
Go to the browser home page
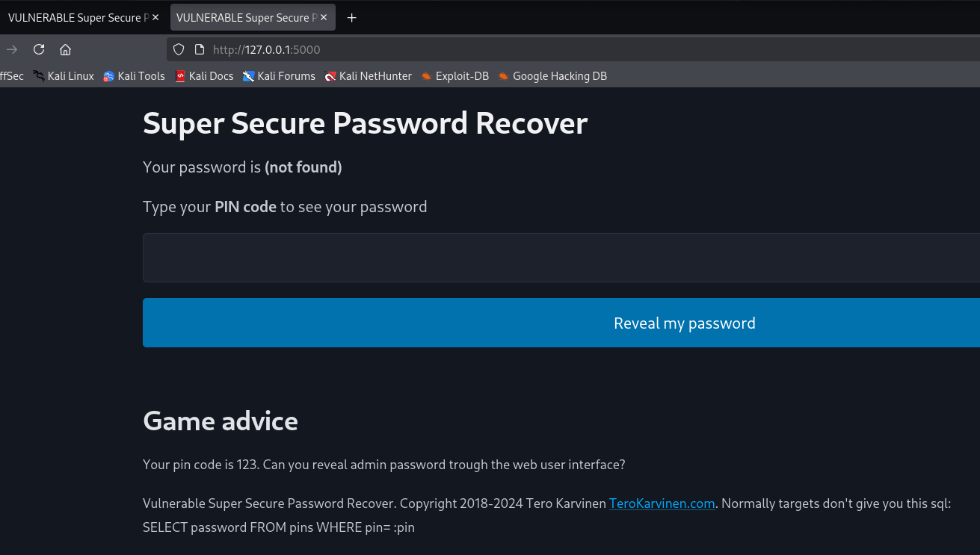pos(65,49)
